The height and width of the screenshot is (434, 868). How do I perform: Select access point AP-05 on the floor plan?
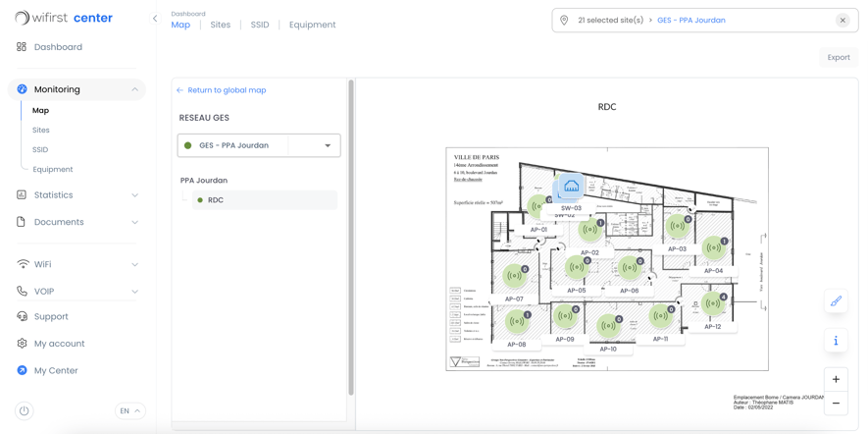(x=577, y=267)
